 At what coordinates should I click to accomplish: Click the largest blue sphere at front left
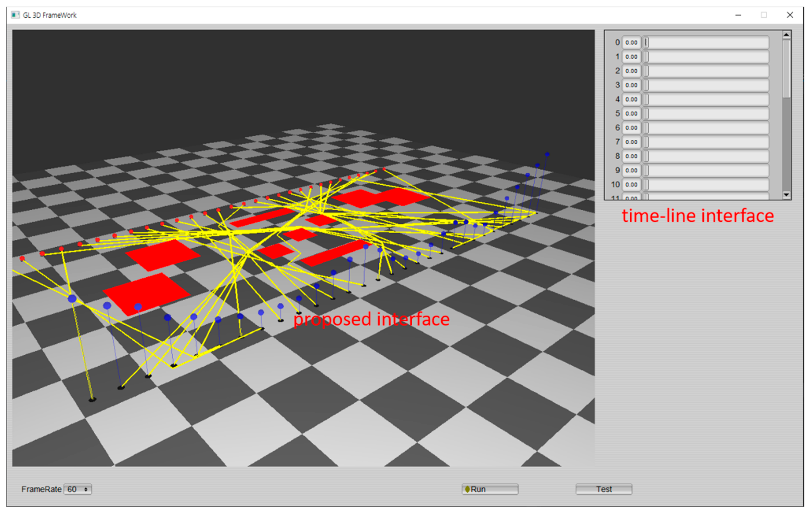click(x=72, y=299)
